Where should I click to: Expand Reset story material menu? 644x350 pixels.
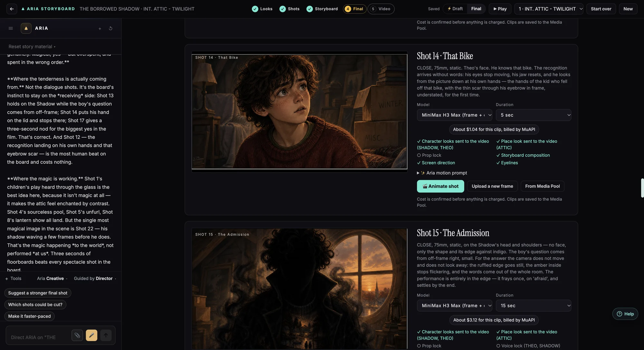coord(32,46)
